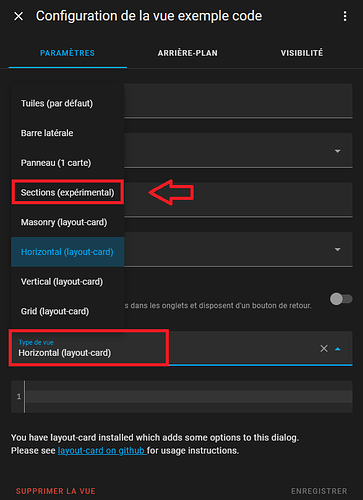Open layout-card on github link
Viewport: 363px width, 500px height.
102,451
